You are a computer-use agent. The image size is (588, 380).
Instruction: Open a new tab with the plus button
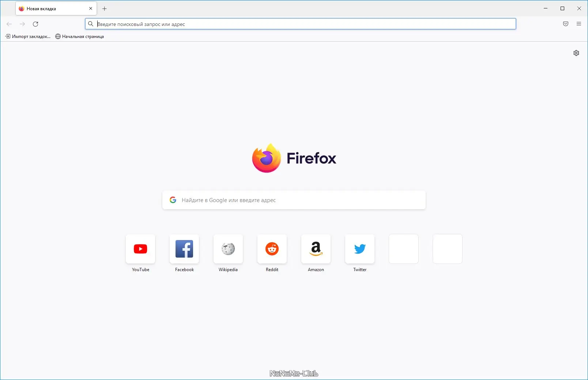click(105, 8)
